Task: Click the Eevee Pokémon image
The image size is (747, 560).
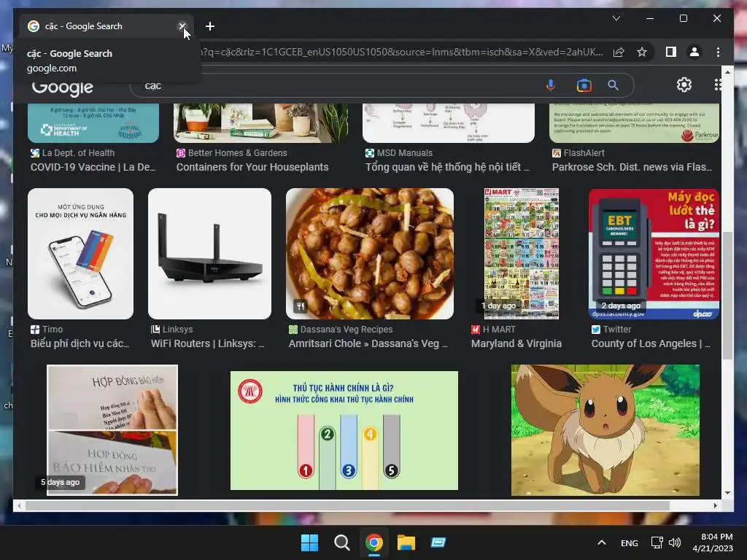Action: point(605,430)
